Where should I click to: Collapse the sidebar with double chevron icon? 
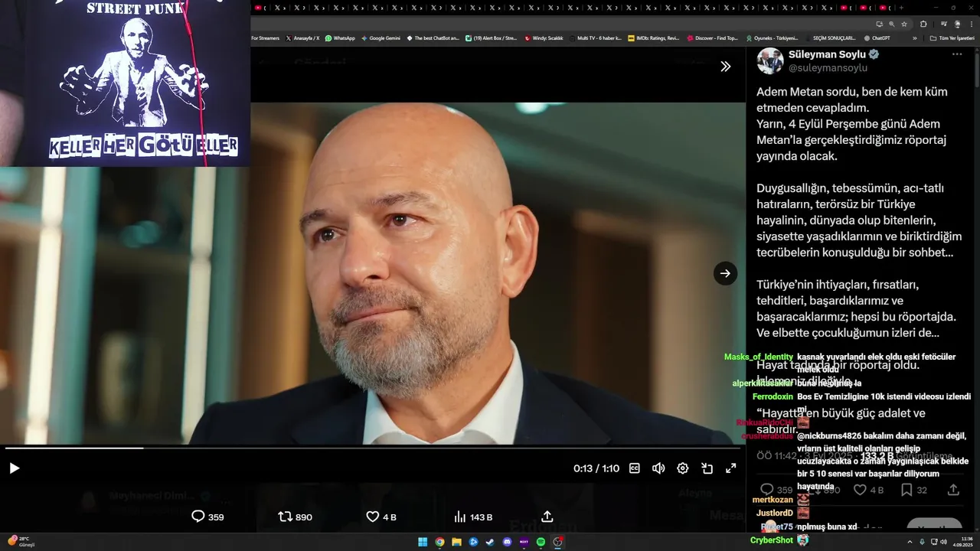tap(725, 67)
